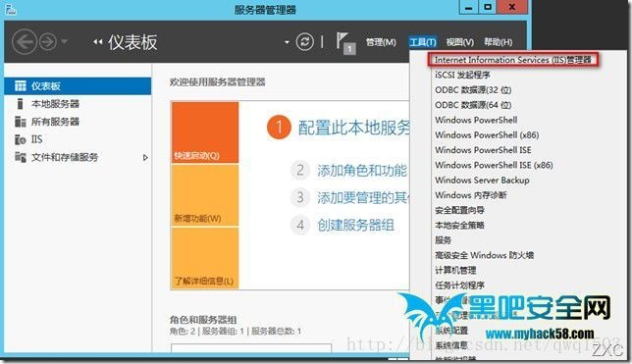The height and width of the screenshot is (364, 632).
Task: Open 任务计划程序 from tools menu
Action: tap(459, 286)
